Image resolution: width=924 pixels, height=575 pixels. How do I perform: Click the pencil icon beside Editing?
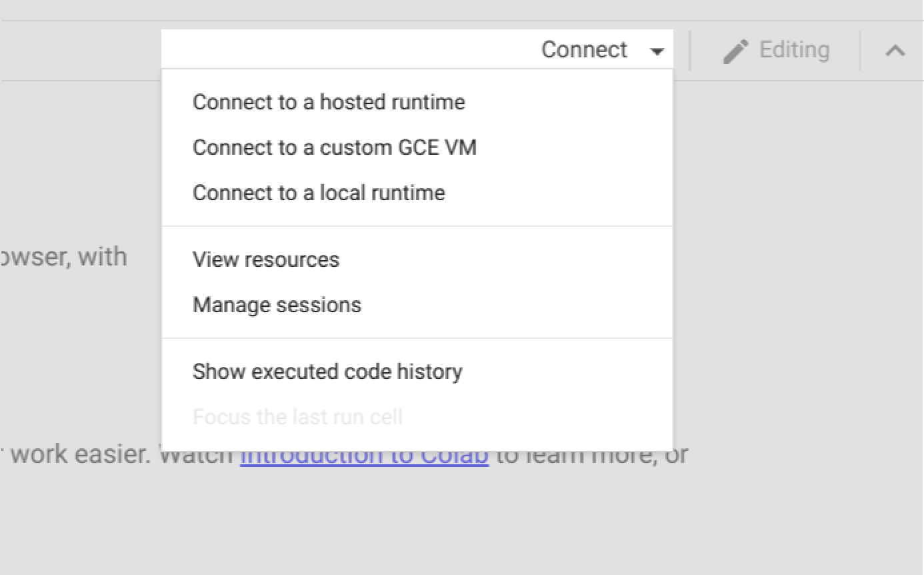736,51
